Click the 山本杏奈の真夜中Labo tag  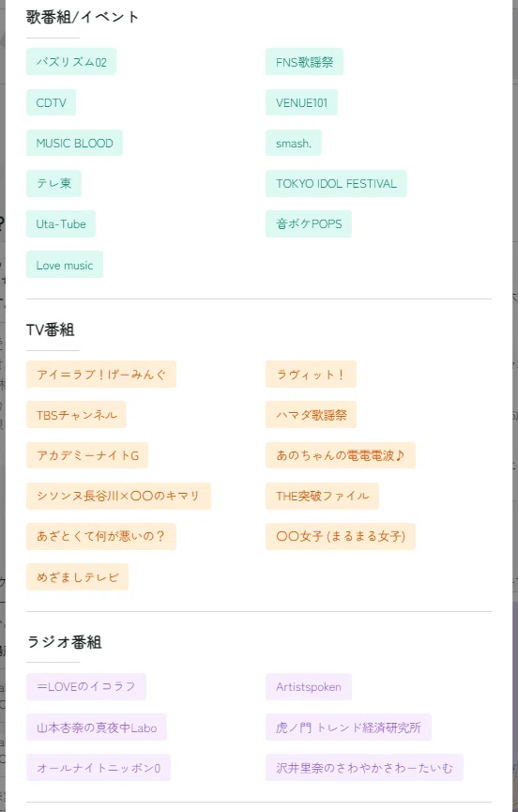pos(97,728)
